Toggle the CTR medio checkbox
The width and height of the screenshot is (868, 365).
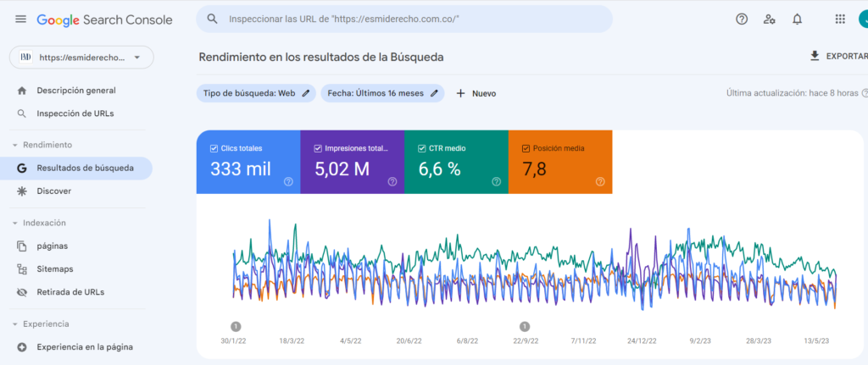pyautogui.click(x=421, y=148)
